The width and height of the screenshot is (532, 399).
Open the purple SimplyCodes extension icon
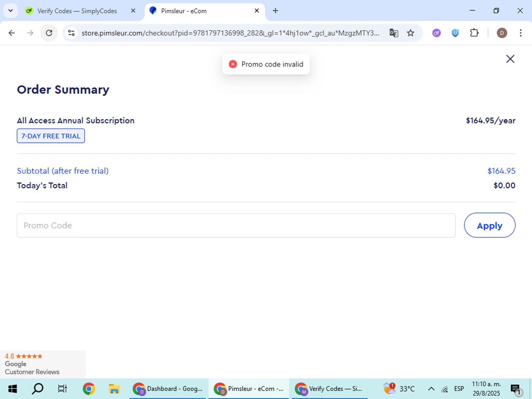(x=436, y=33)
